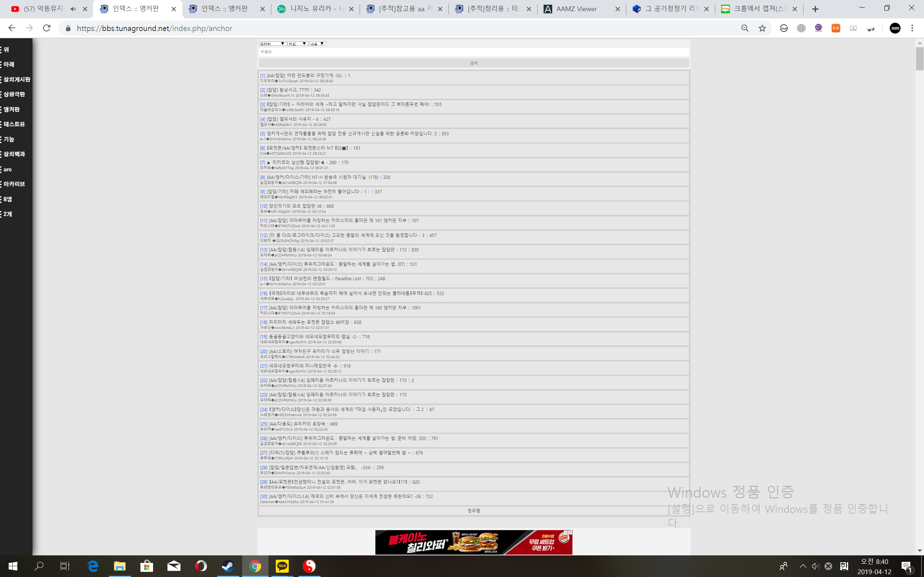Launch KakaoTalk from the taskbar
Screen dimensions: 924x577
pos(282,566)
